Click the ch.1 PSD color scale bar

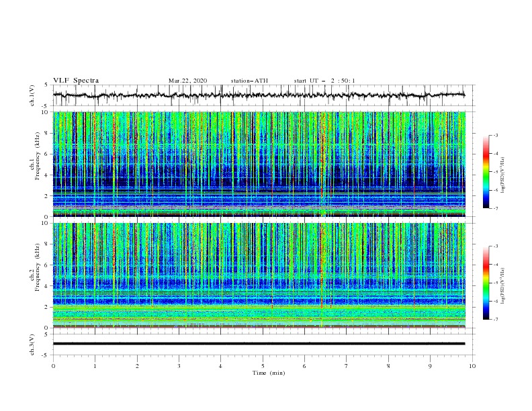pyautogui.click(x=486, y=172)
